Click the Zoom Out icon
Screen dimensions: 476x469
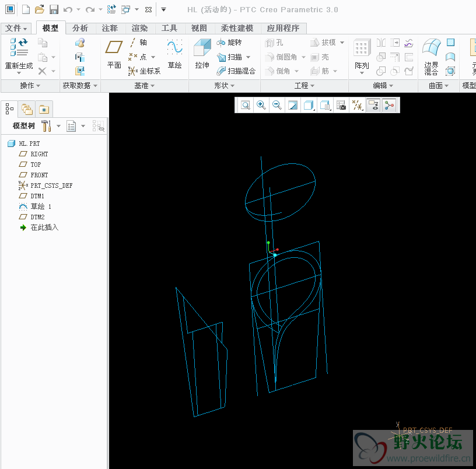(x=277, y=106)
